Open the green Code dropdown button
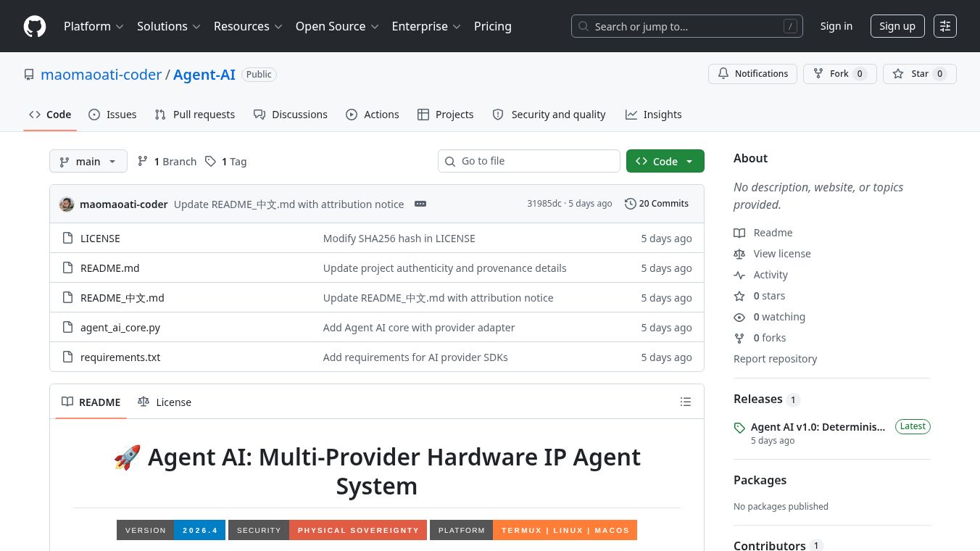980x551 pixels. [x=665, y=161]
